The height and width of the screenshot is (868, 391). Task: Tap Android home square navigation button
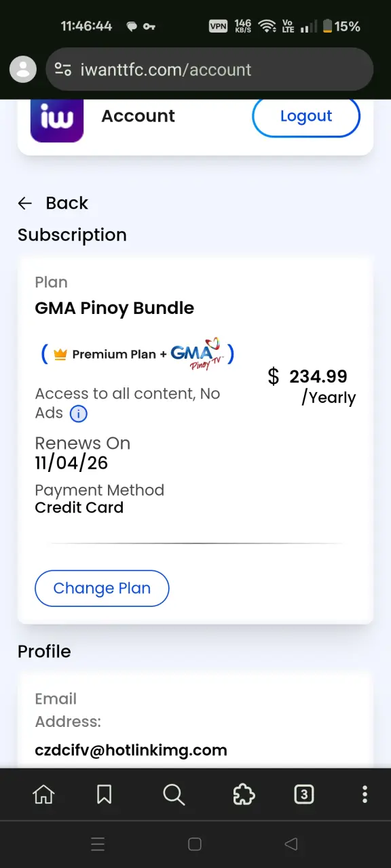tap(195, 844)
